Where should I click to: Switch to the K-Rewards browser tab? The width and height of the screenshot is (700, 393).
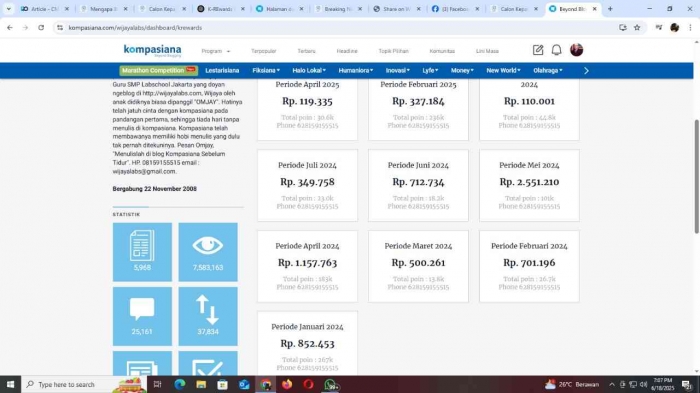click(x=221, y=9)
